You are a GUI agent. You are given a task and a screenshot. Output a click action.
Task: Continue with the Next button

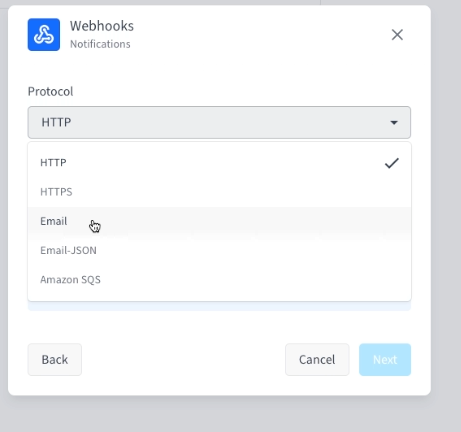coord(385,359)
